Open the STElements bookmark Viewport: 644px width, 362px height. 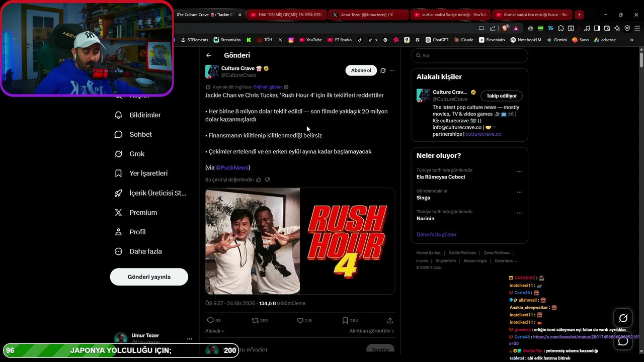click(194, 40)
